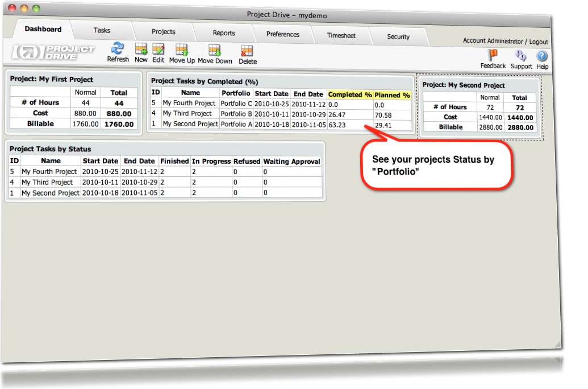The width and height of the screenshot is (588, 389).
Task: Open the Security tab
Action: click(x=398, y=36)
